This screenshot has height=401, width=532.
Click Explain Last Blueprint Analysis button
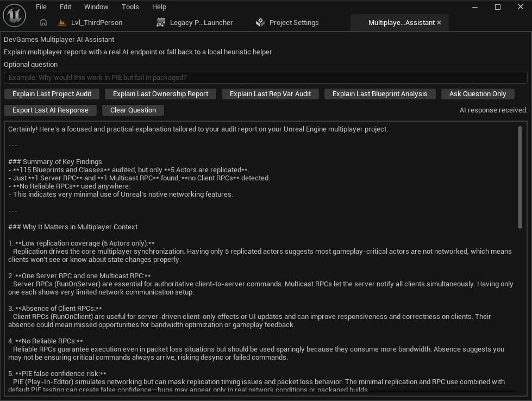point(380,94)
